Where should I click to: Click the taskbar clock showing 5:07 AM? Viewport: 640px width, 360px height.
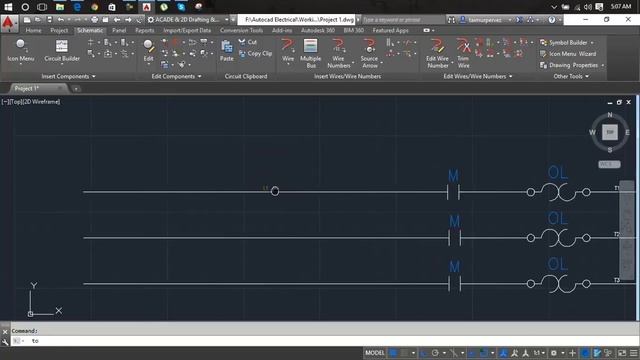pyautogui.click(x=621, y=7)
